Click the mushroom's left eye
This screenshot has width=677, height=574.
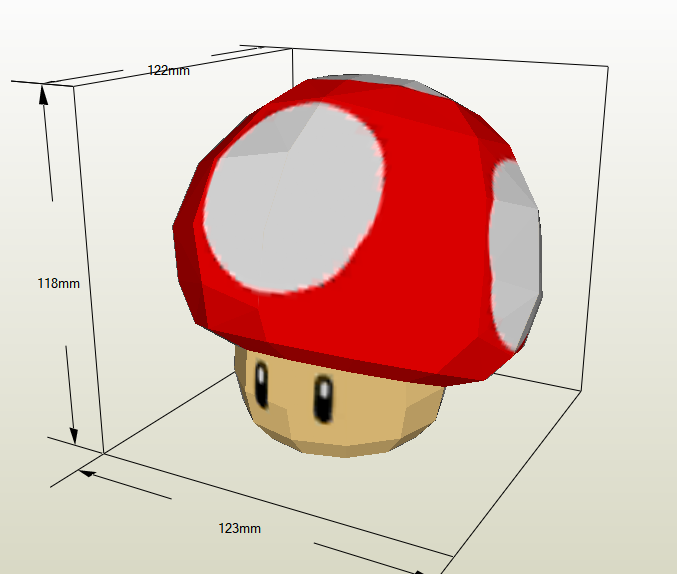tap(262, 384)
